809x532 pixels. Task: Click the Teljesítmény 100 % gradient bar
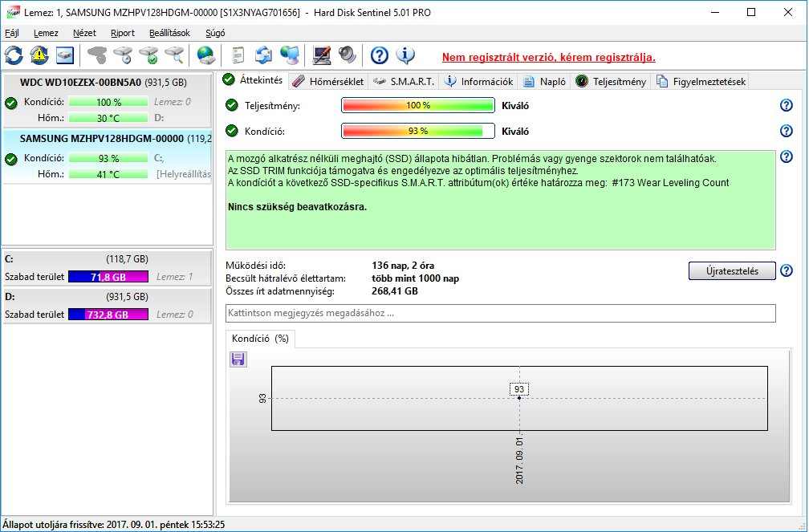click(418, 105)
